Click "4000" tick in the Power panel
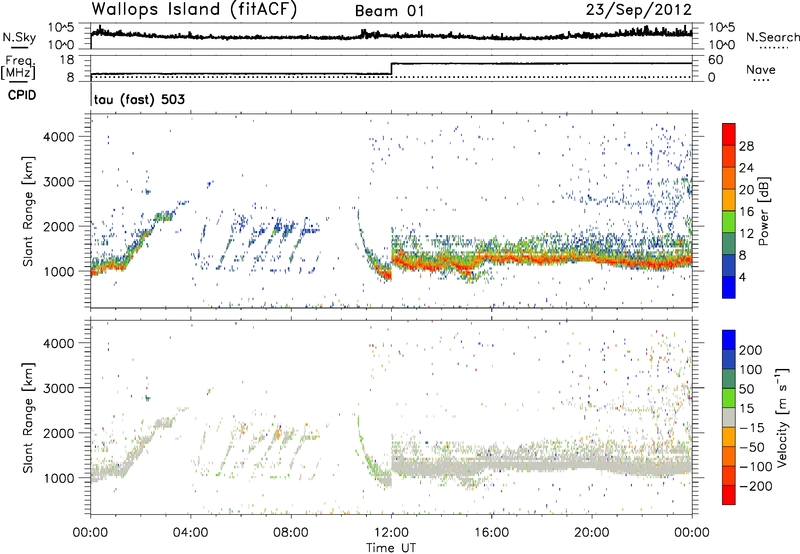The width and height of the screenshot is (800, 554). click(x=59, y=137)
